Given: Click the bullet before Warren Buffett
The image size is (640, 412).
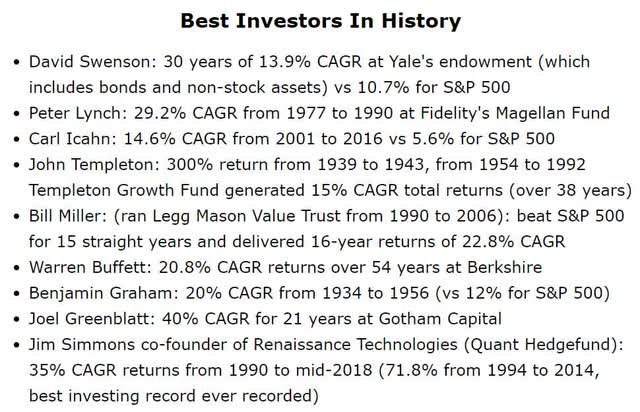Looking at the screenshot, I should point(16,268).
